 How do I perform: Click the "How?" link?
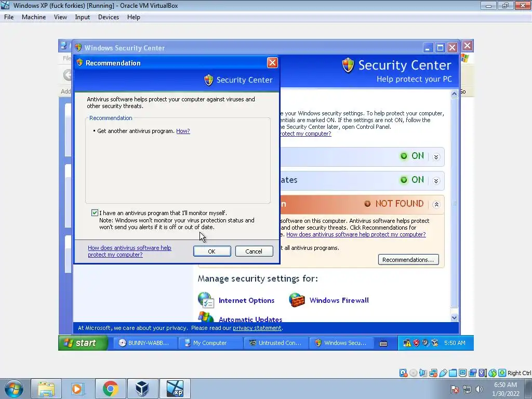click(x=183, y=131)
